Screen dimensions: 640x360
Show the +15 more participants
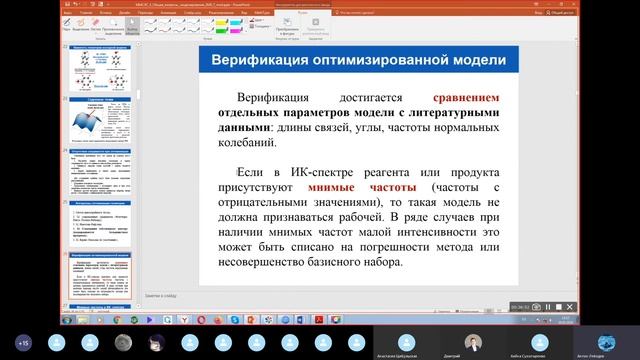pos(24,343)
